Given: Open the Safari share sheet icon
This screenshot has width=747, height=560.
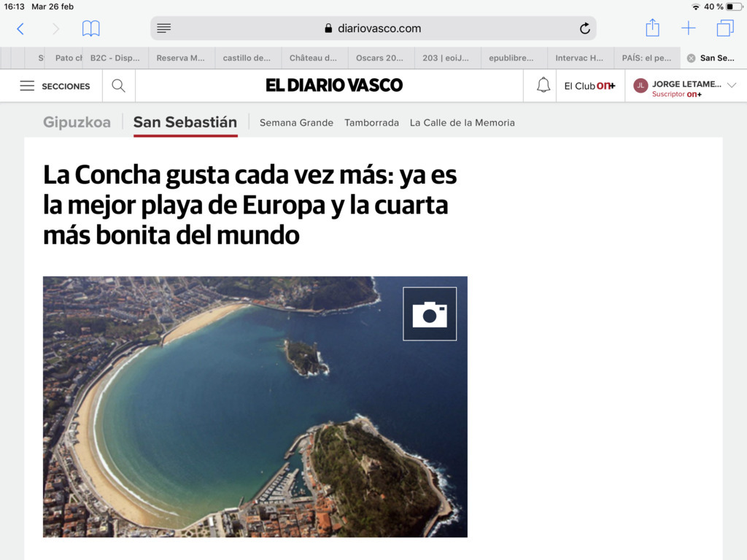Looking at the screenshot, I should (x=652, y=28).
